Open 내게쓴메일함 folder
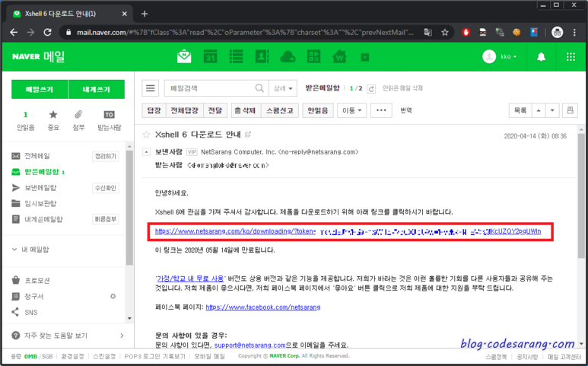The width and height of the screenshot is (588, 366). [43, 219]
